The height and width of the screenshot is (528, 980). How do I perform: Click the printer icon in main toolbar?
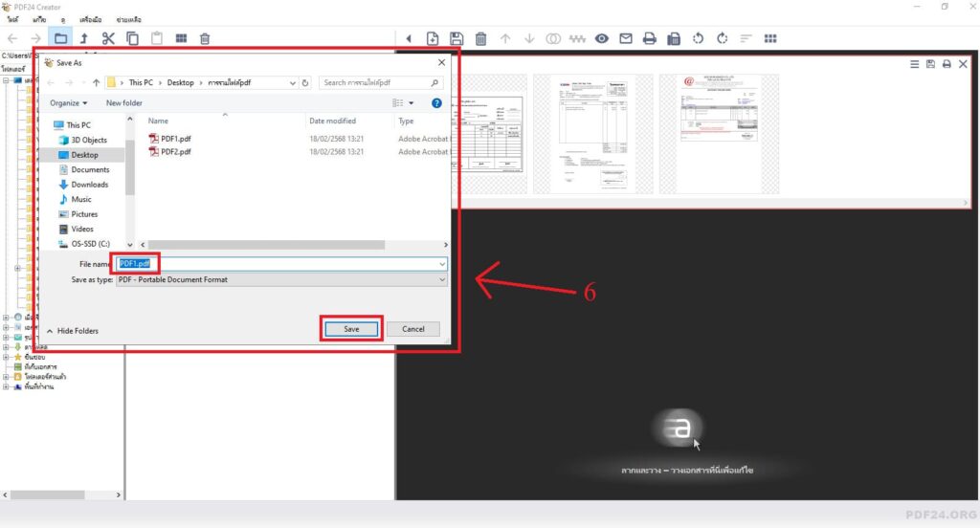650,38
